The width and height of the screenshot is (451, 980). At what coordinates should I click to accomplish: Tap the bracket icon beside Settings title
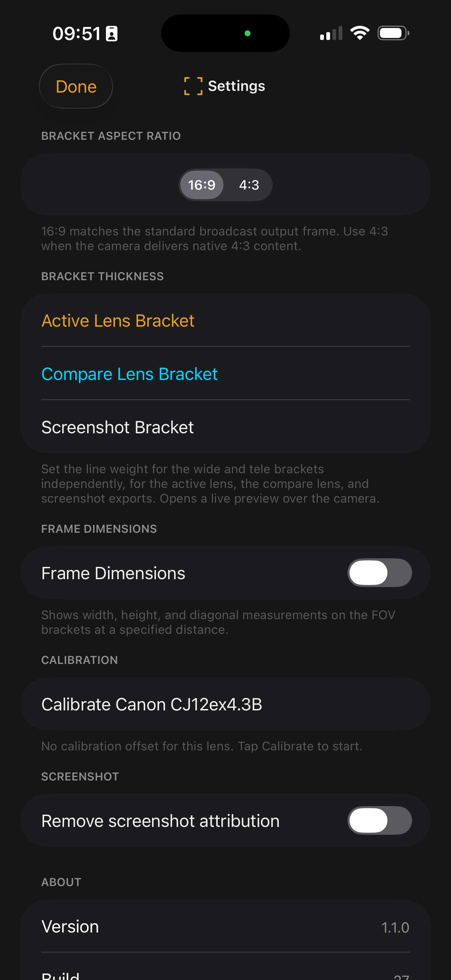[x=193, y=86]
